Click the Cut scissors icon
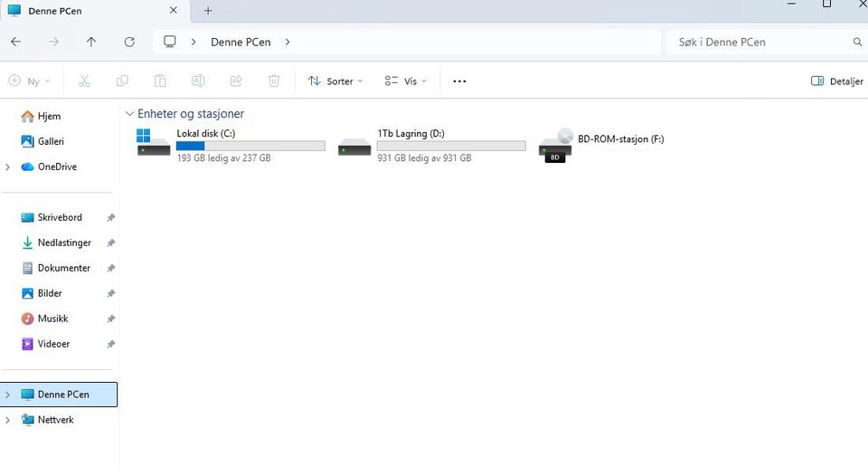 pos(84,81)
